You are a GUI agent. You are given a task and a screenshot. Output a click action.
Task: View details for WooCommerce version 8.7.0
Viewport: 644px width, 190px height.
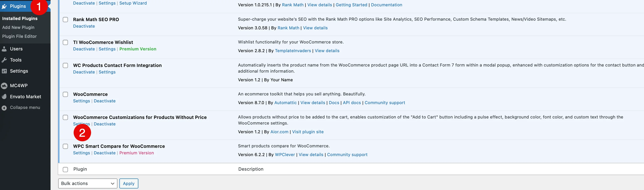point(313,103)
